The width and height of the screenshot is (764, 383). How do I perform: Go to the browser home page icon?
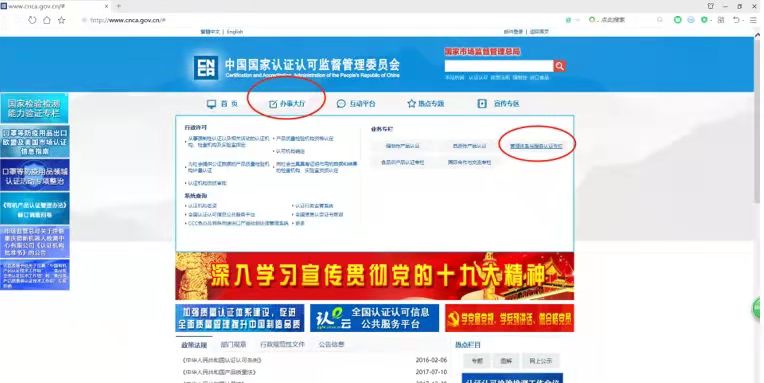coord(47,20)
